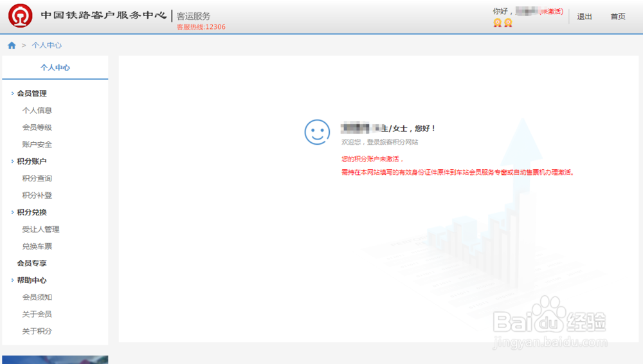Collapse the 积分账户 section arrow

[x=12, y=161]
